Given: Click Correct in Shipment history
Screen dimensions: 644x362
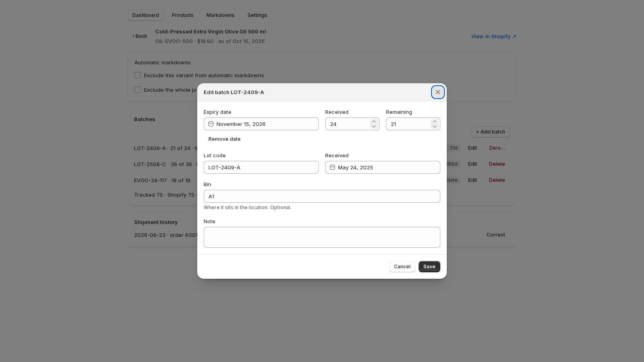Looking at the screenshot, I should (x=496, y=235).
